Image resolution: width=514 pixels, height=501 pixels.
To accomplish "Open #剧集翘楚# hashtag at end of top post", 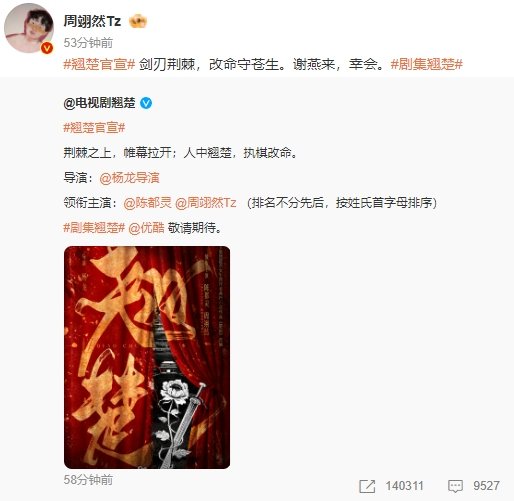I will [427, 64].
